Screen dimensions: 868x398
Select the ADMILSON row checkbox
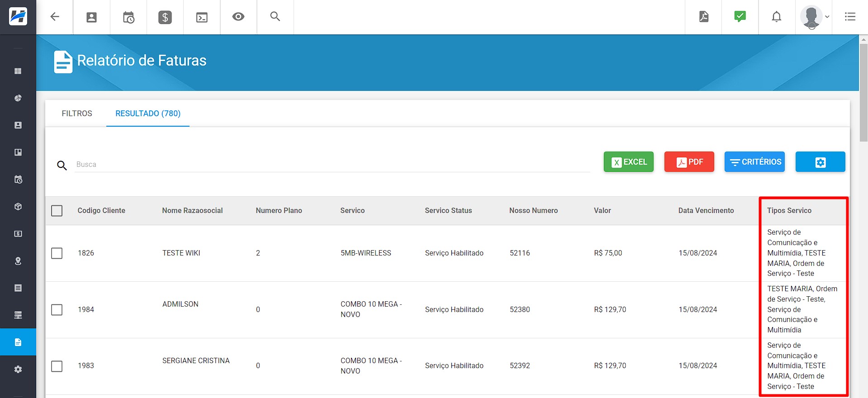(57, 310)
